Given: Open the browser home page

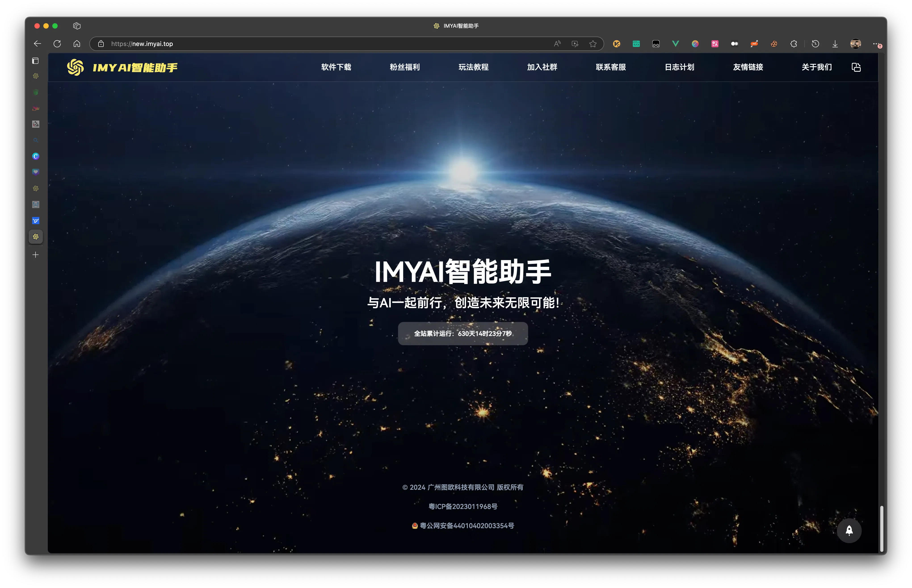Looking at the screenshot, I should [77, 44].
